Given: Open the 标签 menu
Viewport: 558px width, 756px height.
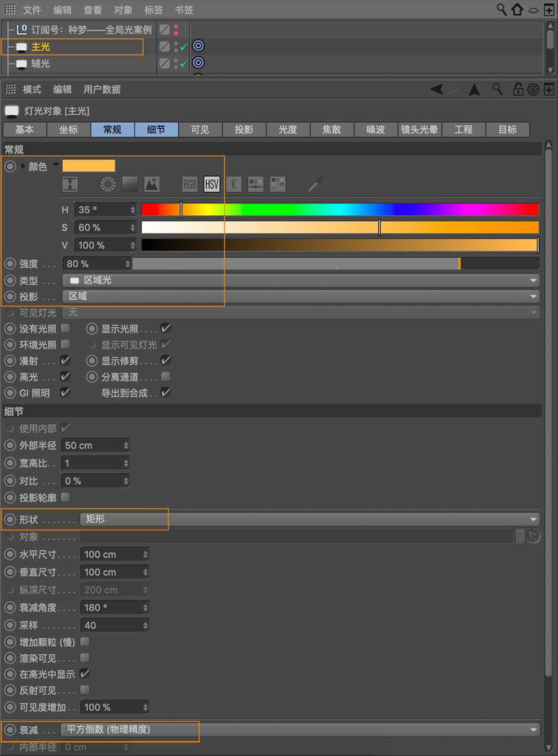Looking at the screenshot, I should coord(153,9).
